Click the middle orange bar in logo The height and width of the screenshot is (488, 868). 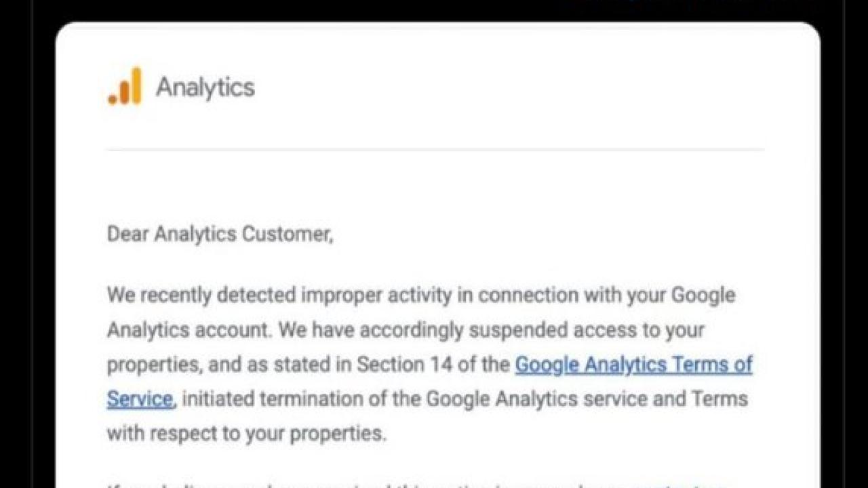tap(124, 93)
